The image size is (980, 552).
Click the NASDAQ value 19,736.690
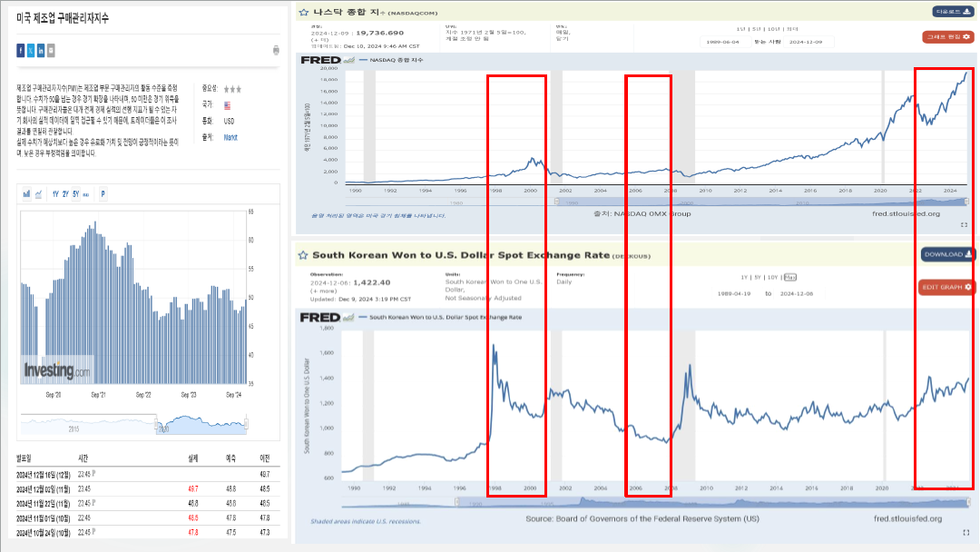[x=379, y=33]
